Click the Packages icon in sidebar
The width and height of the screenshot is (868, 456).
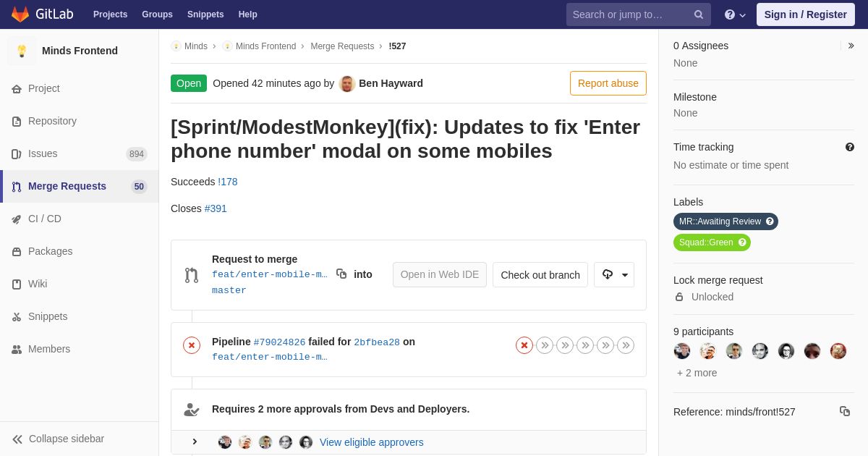click(17, 252)
